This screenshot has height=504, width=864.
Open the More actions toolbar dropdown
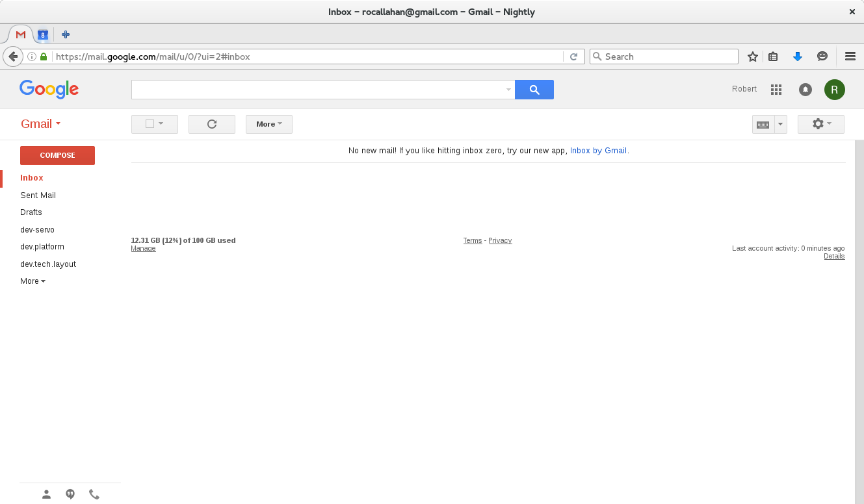coord(269,124)
